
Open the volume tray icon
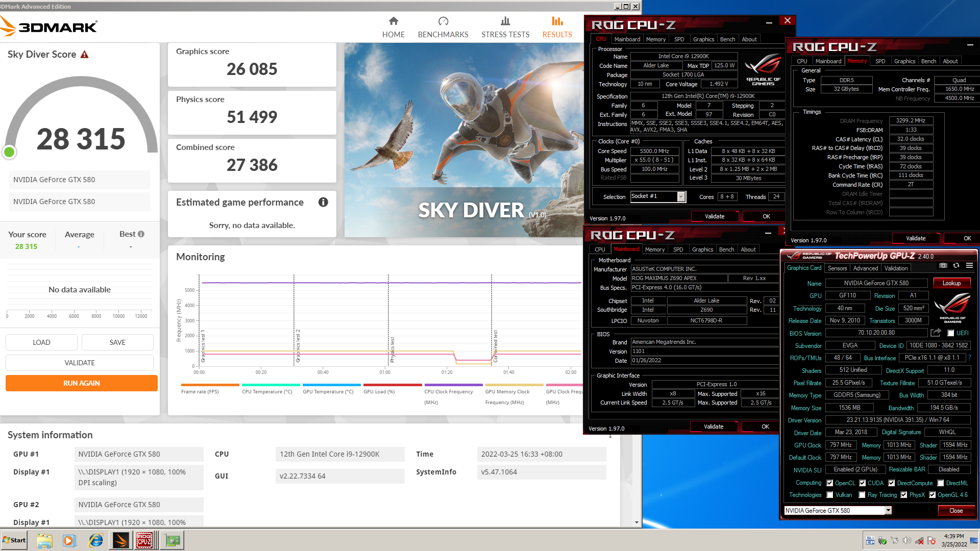(x=906, y=540)
